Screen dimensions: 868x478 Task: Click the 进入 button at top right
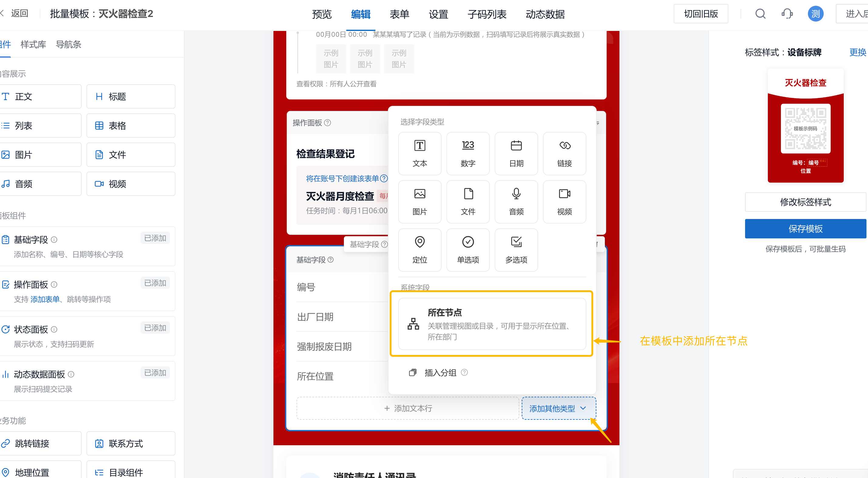(853, 14)
